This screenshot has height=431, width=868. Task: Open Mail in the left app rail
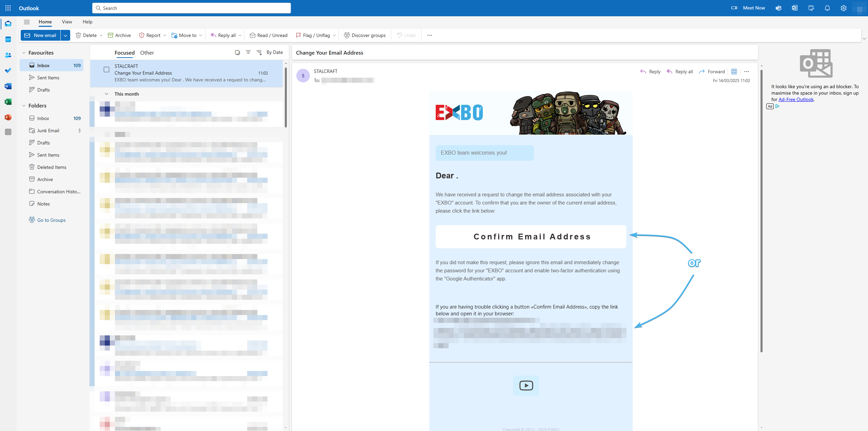click(8, 24)
